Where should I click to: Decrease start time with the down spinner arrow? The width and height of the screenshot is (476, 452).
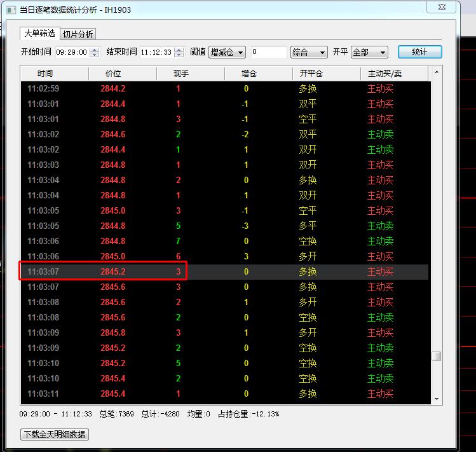(x=95, y=55)
